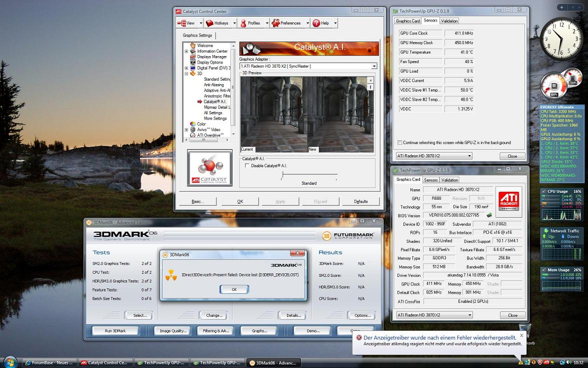Viewport: 588px width, 368px height.
Task: Click the settings tree horizontal scrollbar
Action: (x=206, y=140)
